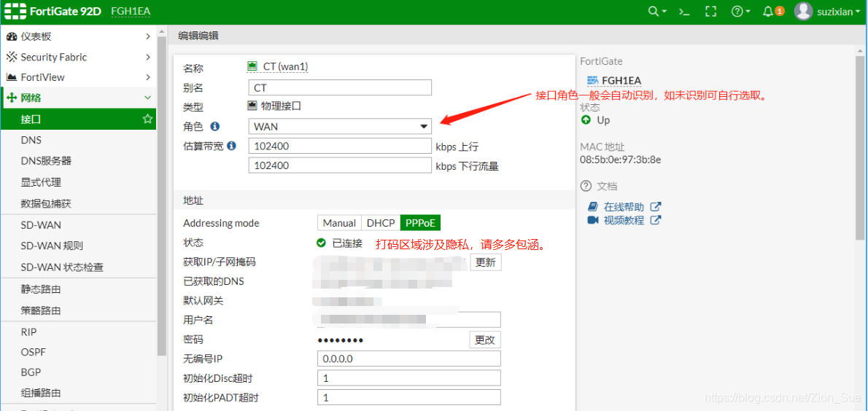
Task: Collapse the 网络 section chevron
Action: 148,98
